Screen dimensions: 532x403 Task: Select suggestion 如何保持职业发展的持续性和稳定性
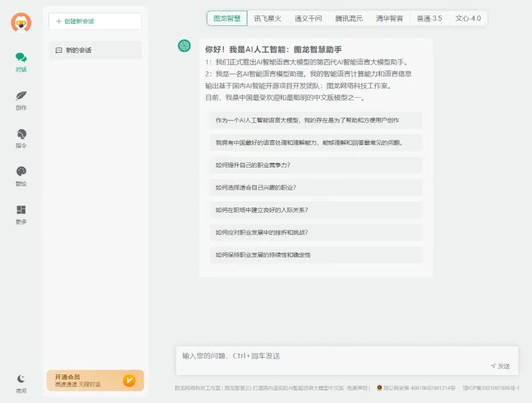[316, 255]
